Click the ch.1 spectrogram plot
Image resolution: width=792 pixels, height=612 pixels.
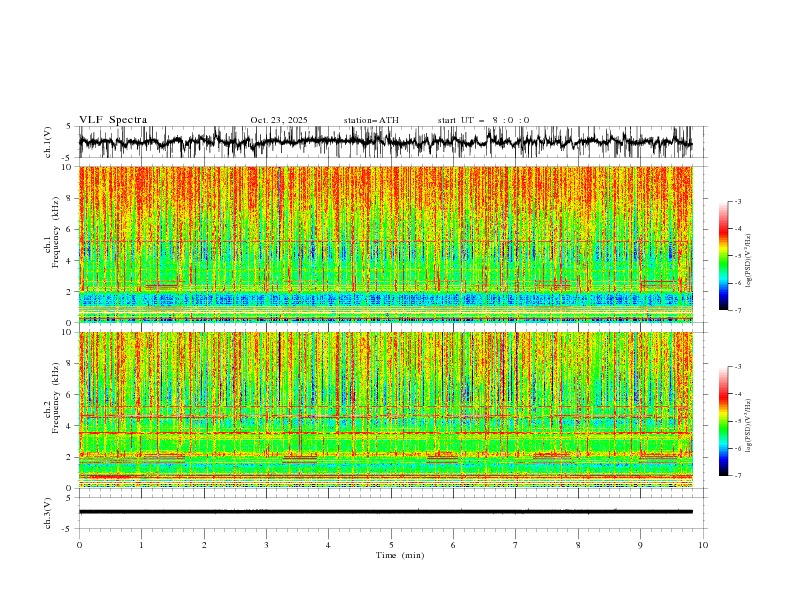tap(386, 244)
